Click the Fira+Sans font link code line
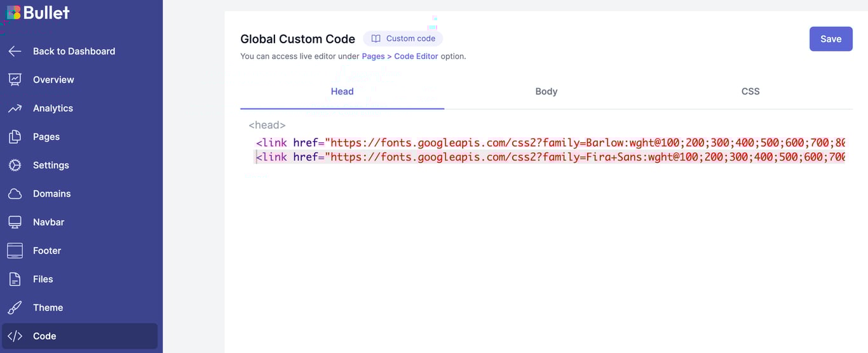 [x=550, y=157]
